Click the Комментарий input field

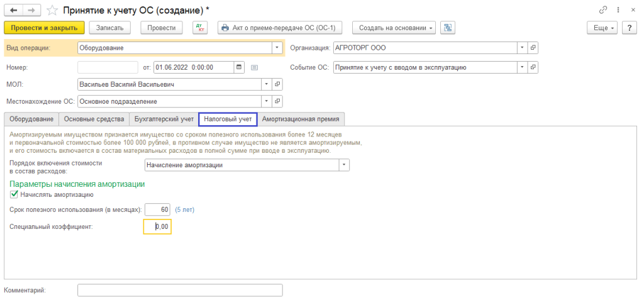180,290
